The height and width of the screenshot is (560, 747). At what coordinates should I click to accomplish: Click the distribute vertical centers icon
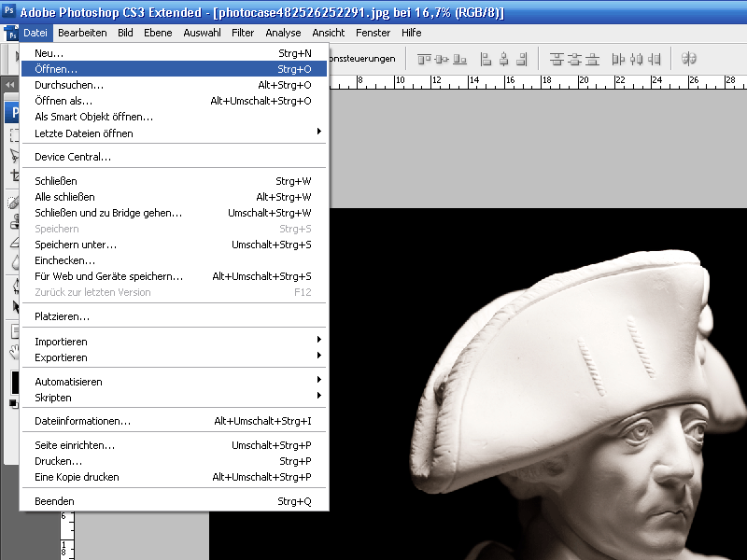(x=574, y=59)
